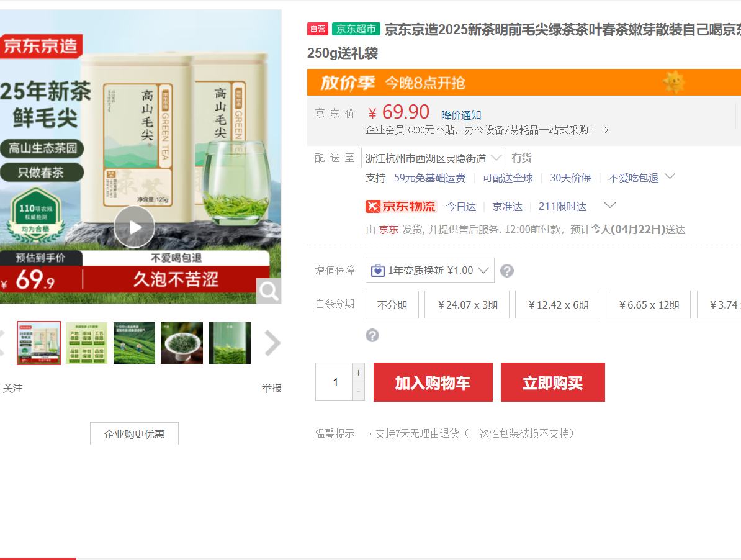Select the first product thumbnail with tea tins
741x560 pixels.
coord(38,343)
